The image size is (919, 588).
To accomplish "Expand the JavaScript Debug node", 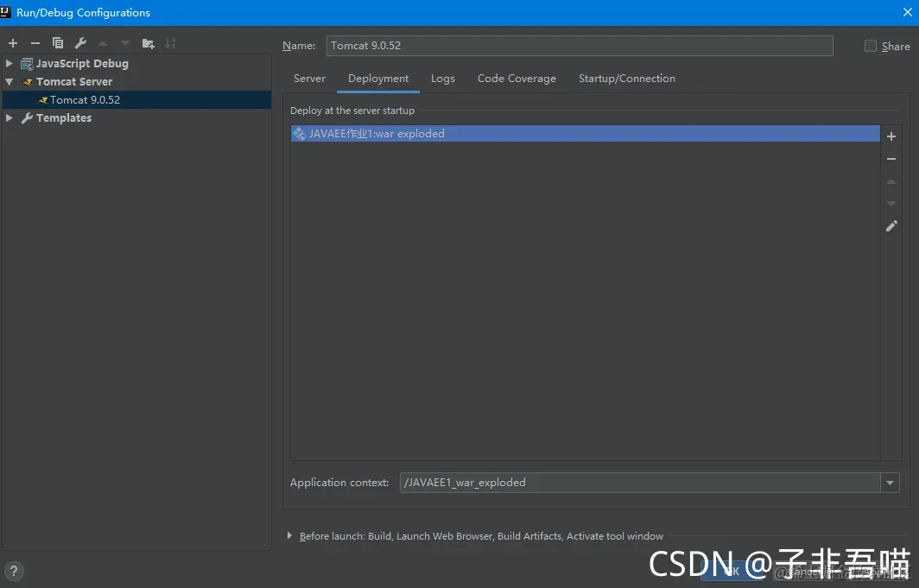I will 9,63.
